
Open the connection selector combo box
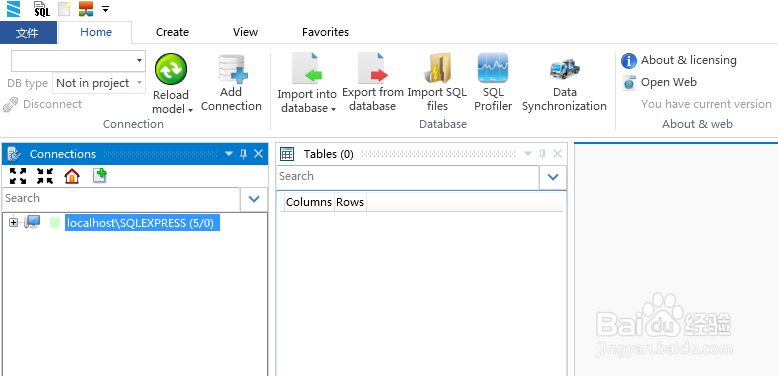pyautogui.click(x=78, y=61)
